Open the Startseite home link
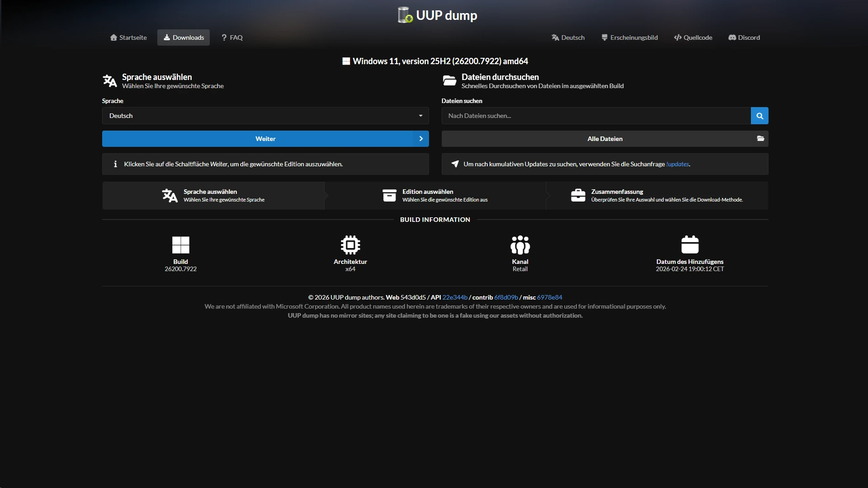Viewport: 868px width, 488px height. (x=128, y=38)
